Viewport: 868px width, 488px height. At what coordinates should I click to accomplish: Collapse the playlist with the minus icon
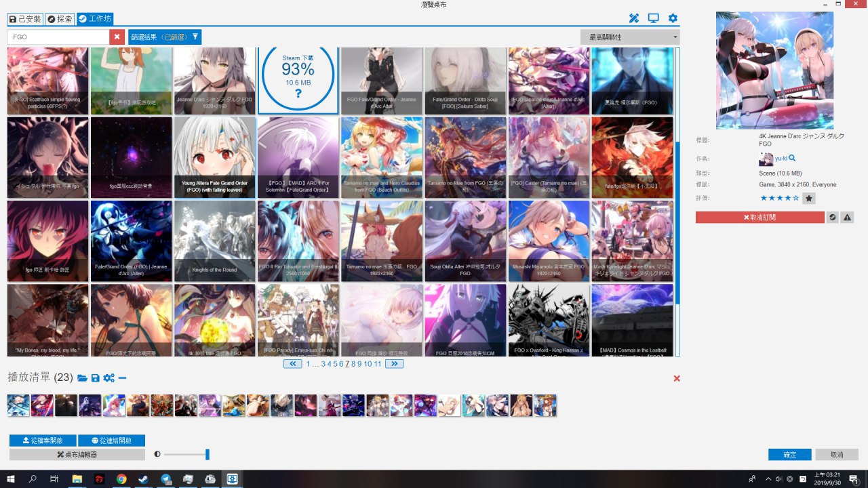(122, 378)
